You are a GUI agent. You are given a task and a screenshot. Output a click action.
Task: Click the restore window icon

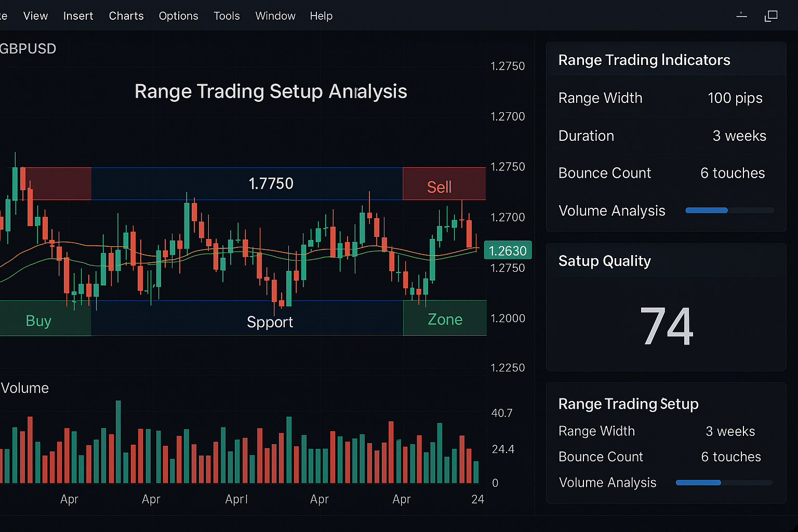[771, 16]
